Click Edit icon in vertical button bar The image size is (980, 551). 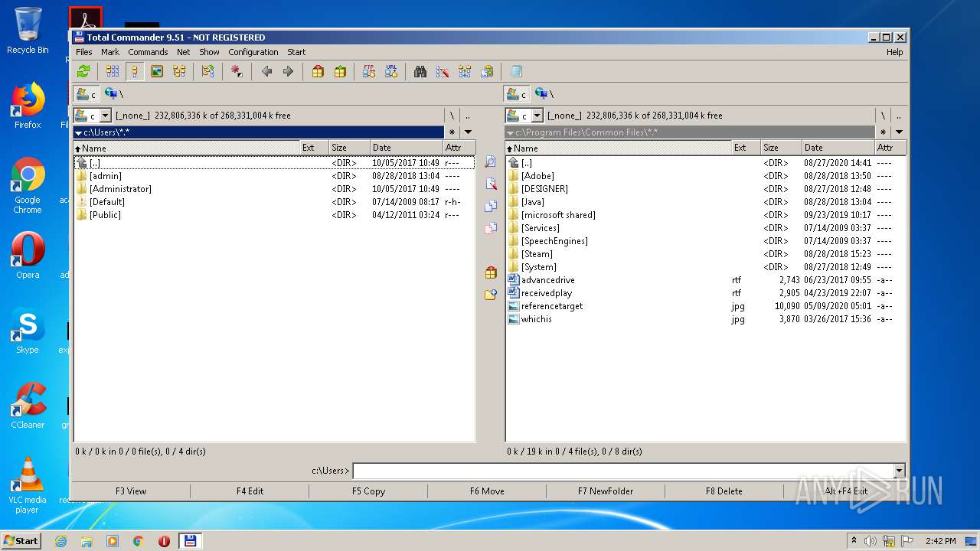tap(491, 184)
